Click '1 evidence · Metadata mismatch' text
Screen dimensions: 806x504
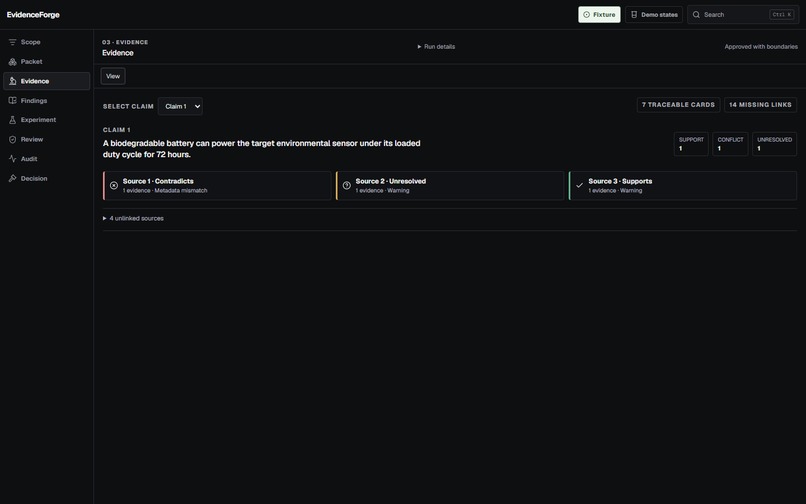tap(165, 191)
